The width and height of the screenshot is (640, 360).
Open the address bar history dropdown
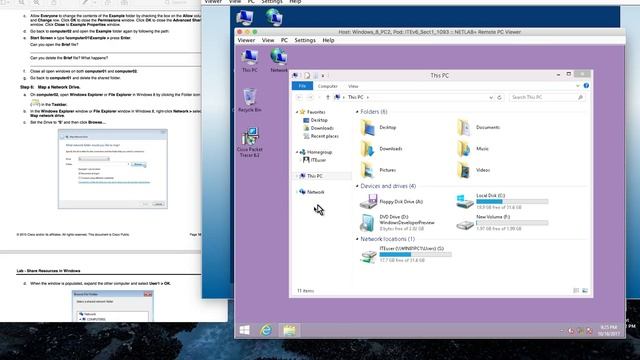click(x=491, y=98)
